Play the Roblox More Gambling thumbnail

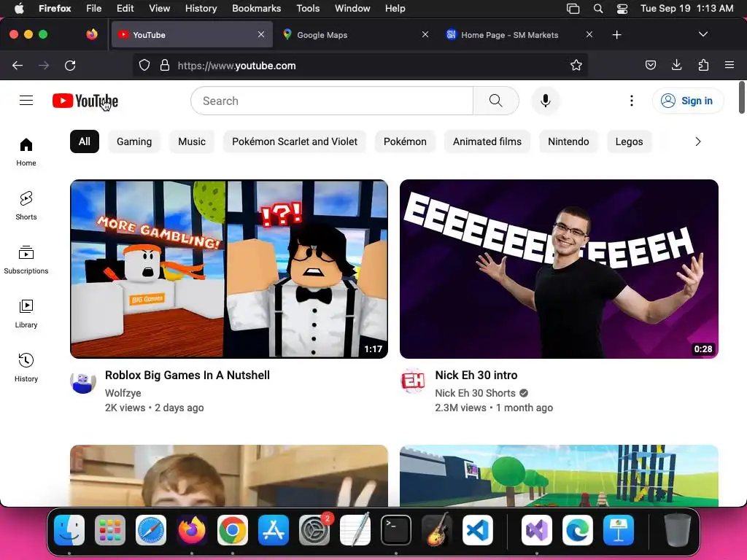click(228, 269)
